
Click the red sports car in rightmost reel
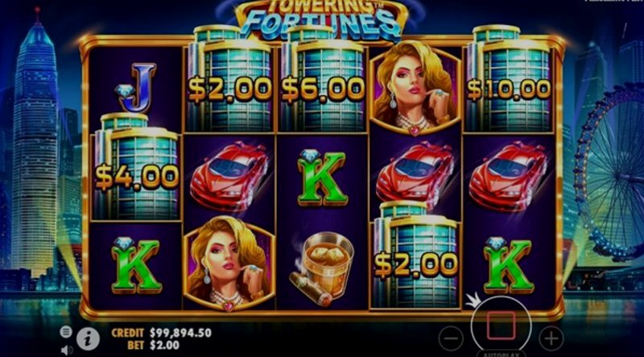tap(509, 176)
